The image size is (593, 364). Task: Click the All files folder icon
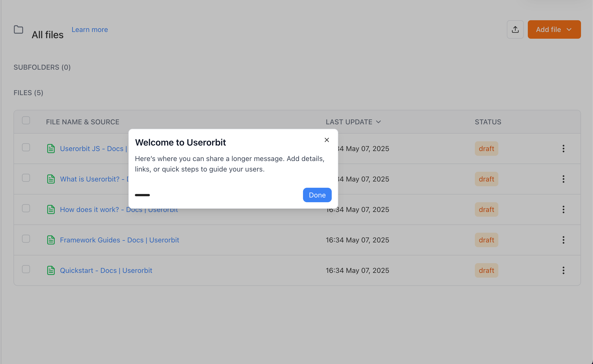18,29
